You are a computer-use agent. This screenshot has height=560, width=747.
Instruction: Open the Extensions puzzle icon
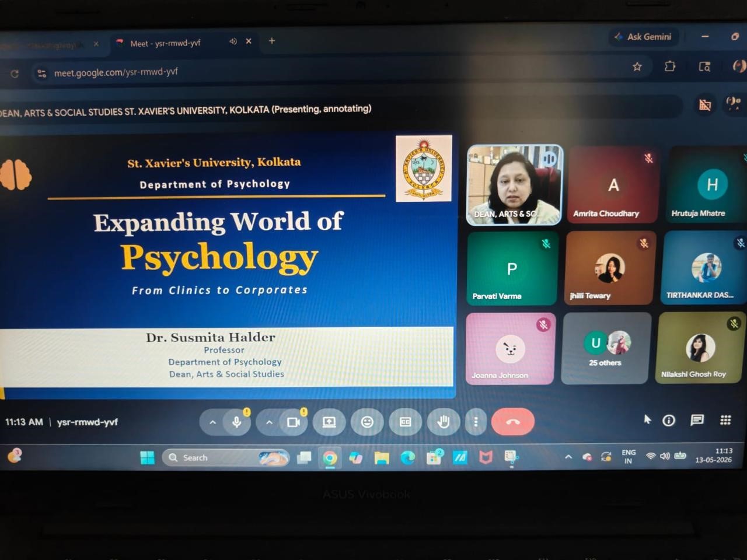(670, 66)
